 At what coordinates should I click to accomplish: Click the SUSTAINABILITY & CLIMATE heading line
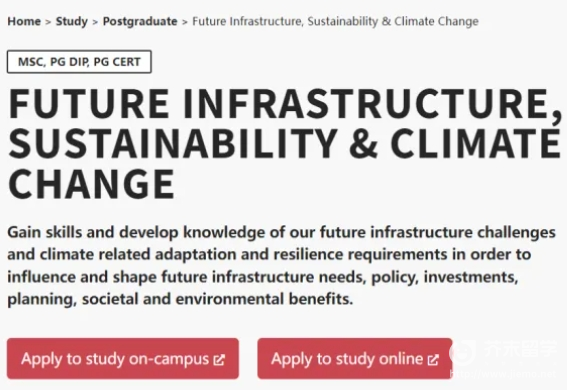[285, 143]
